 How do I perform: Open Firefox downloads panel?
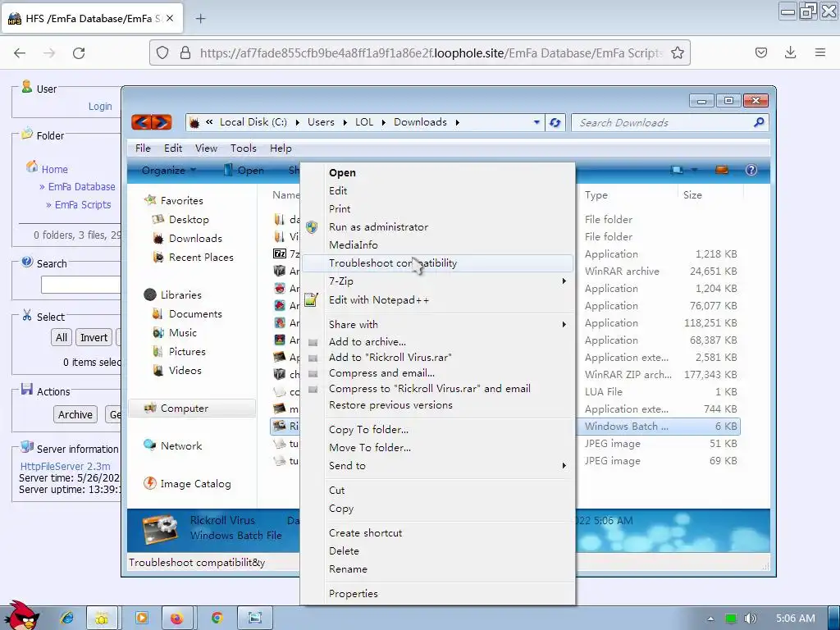[790, 52]
